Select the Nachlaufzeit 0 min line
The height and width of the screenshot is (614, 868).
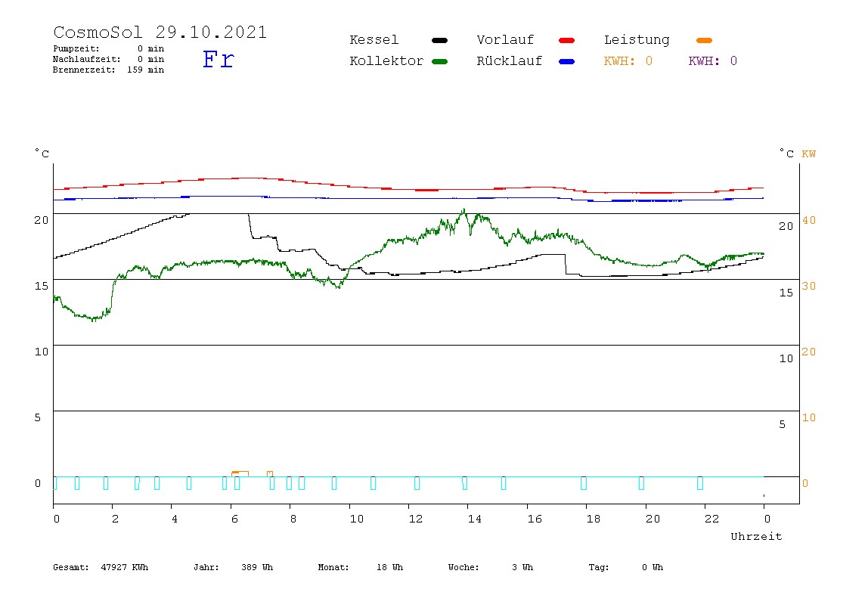click(x=109, y=59)
